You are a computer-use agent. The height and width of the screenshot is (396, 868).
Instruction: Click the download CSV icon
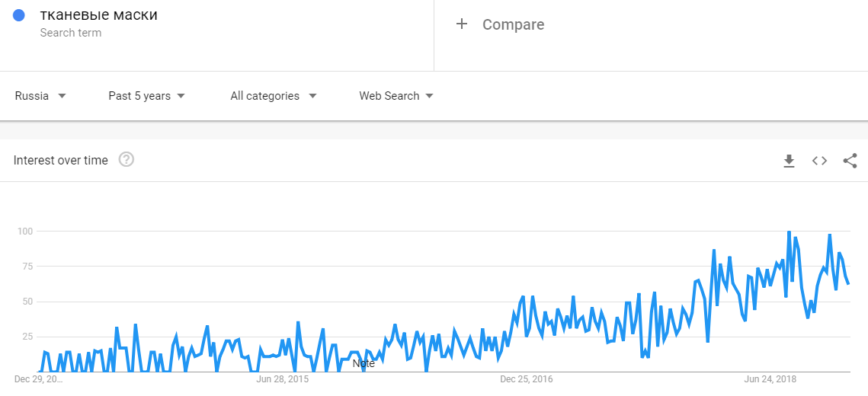coord(789,161)
